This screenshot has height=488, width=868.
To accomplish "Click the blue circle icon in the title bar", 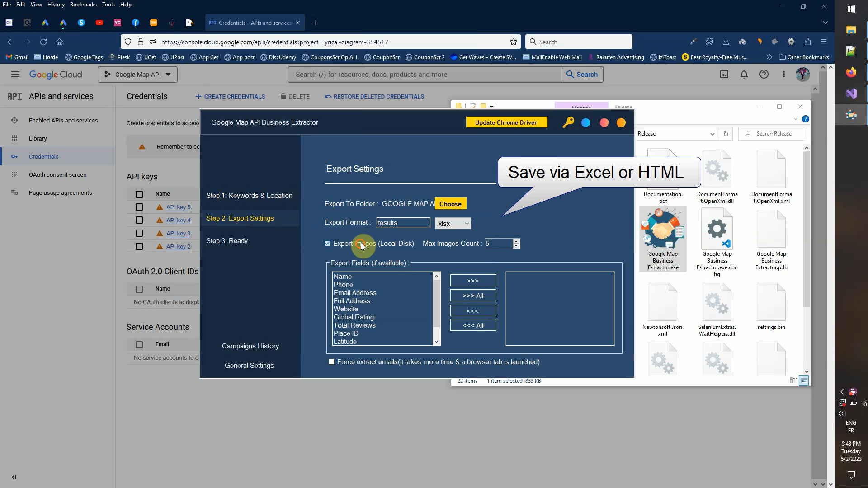I will 586,123.
